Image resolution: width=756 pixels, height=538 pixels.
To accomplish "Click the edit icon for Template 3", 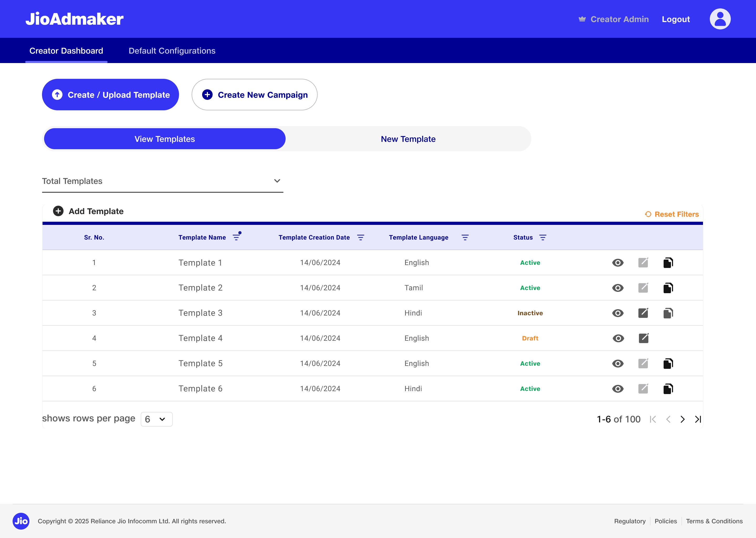I will coord(643,313).
